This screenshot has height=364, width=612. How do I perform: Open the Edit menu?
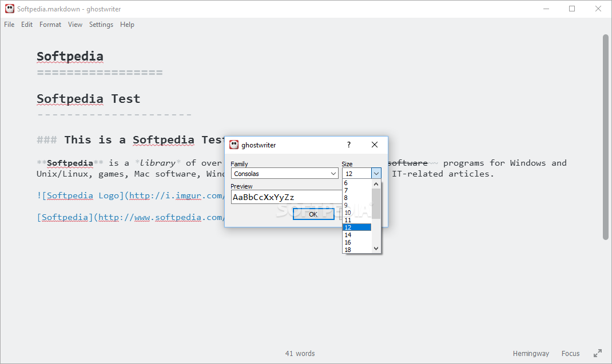click(x=26, y=25)
